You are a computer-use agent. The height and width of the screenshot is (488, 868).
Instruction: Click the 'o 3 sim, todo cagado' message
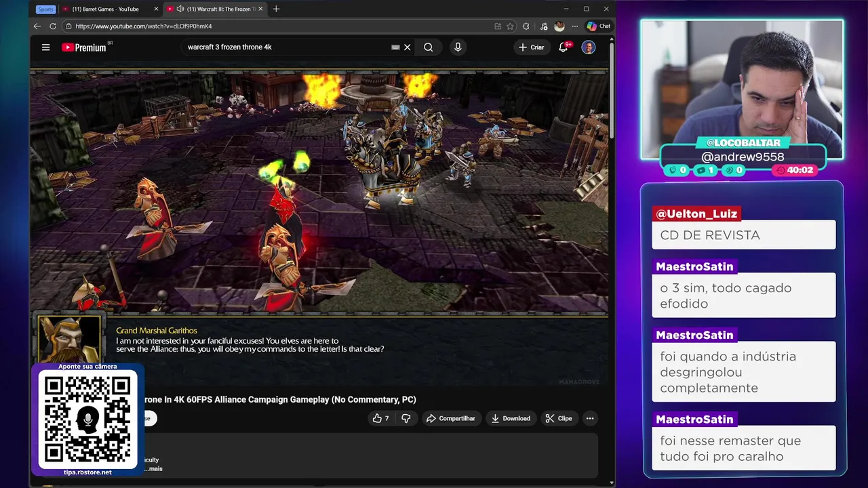(x=744, y=296)
